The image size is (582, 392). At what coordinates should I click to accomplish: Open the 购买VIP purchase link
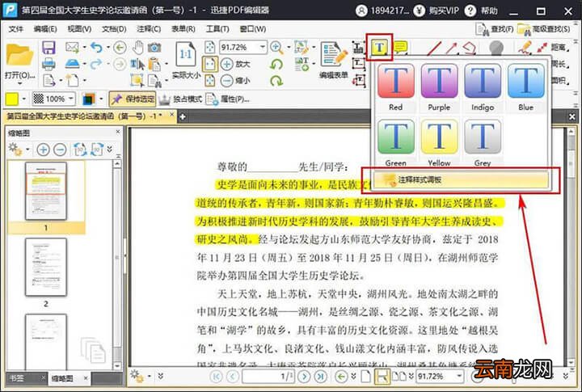click(x=436, y=11)
